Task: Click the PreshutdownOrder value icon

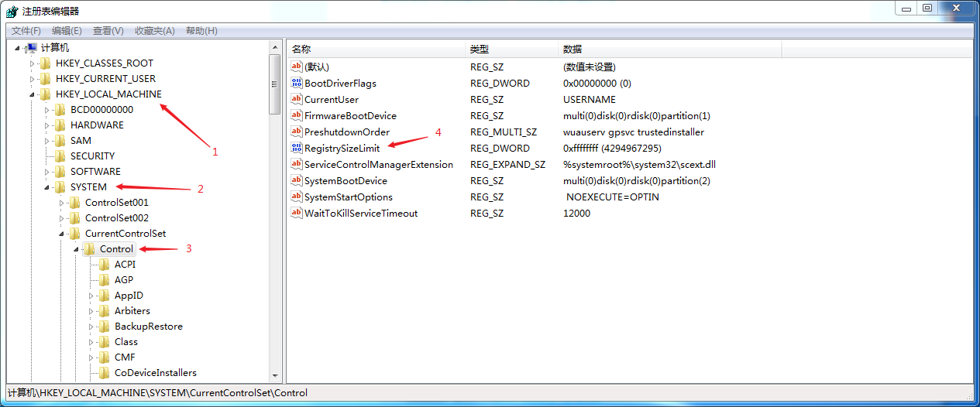Action: (296, 132)
